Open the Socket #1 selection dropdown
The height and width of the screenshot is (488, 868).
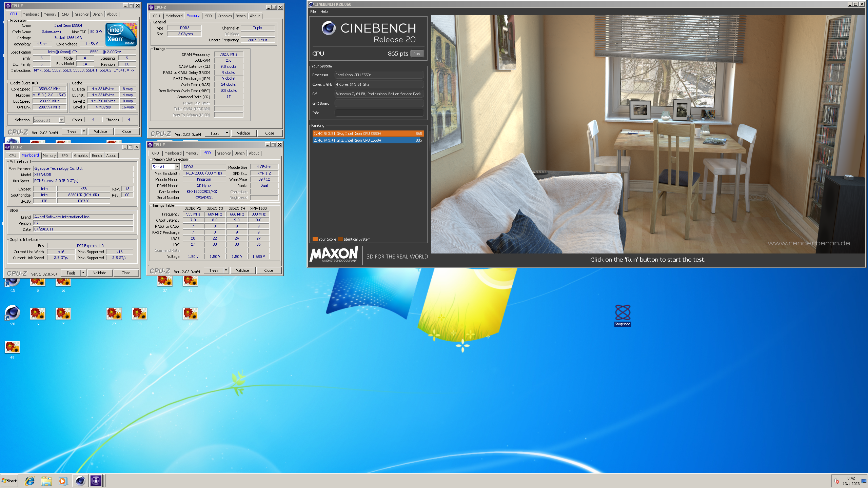point(61,120)
